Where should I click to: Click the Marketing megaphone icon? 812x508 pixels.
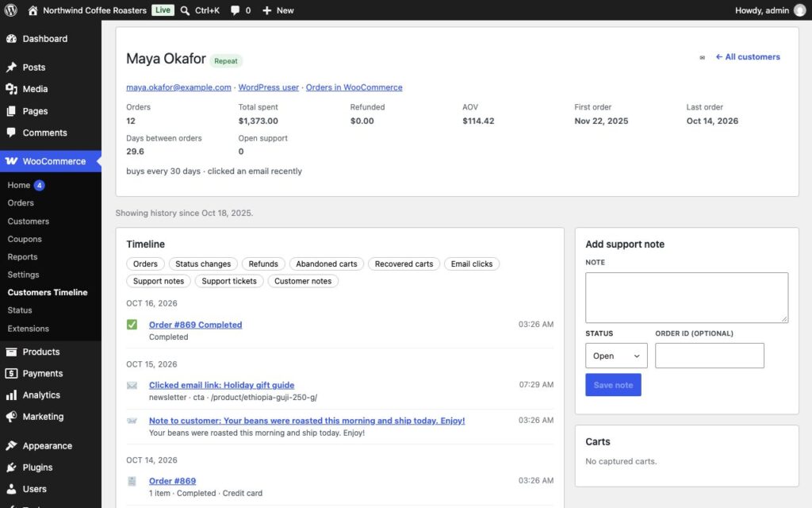11,417
